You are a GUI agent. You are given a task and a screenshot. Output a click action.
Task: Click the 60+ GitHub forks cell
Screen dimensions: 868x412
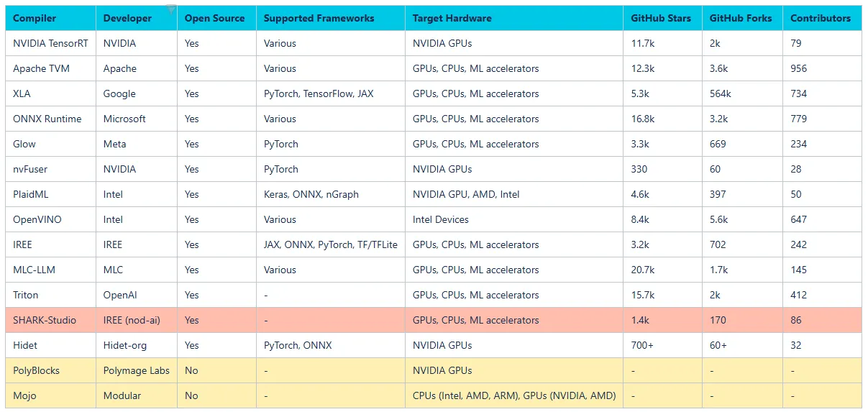[x=743, y=345]
